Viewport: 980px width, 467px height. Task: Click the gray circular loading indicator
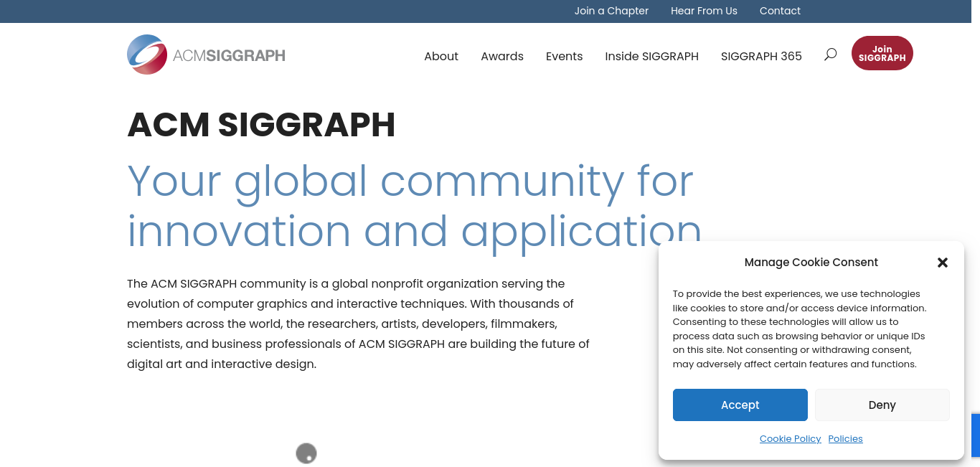(x=306, y=453)
